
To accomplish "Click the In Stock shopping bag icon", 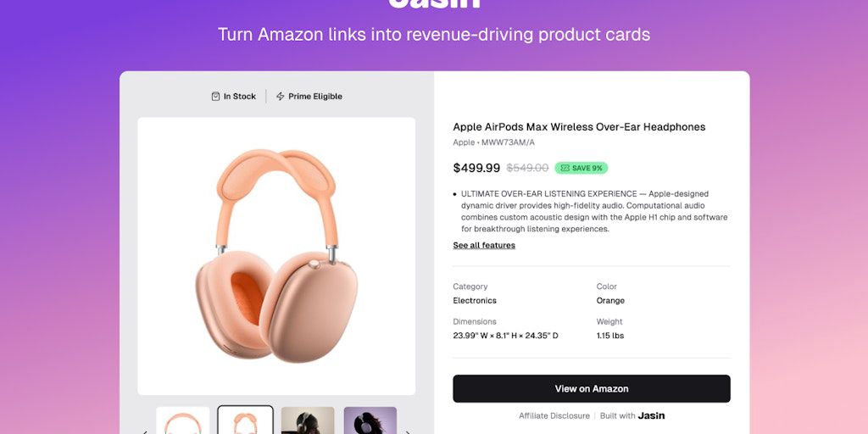I will [215, 97].
